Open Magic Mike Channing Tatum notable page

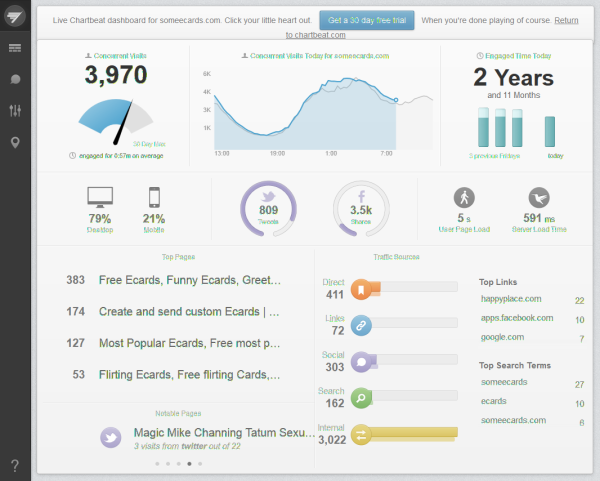tap(224, 433)
